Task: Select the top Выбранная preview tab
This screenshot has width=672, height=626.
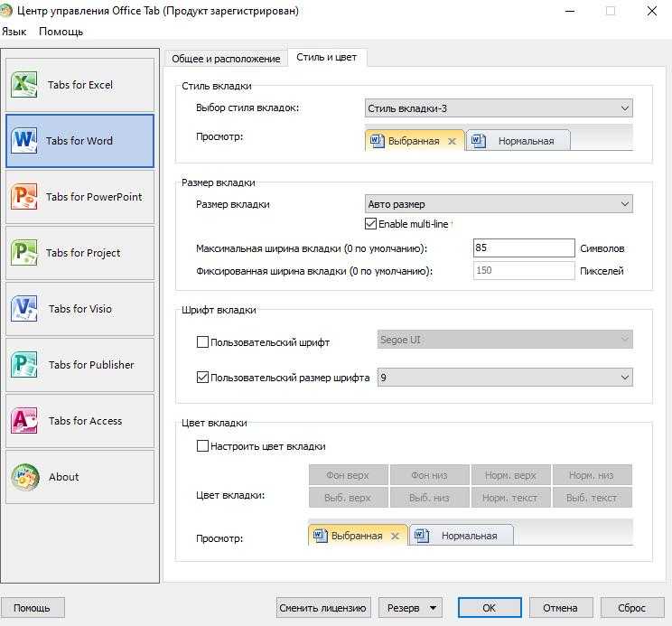Action: click(414, 141)
